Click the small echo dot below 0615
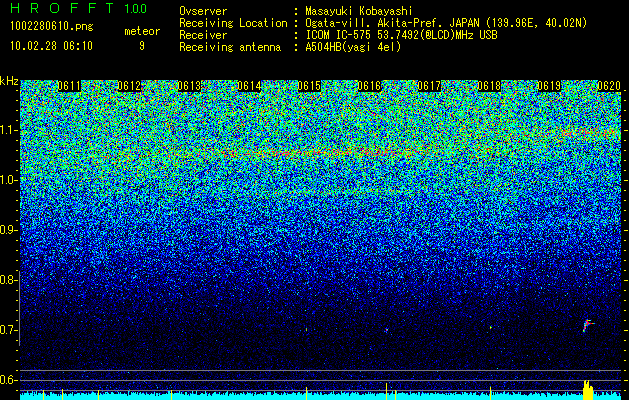Image resolution: width=629 pixels, height=400 pixels. pos(306,329)
